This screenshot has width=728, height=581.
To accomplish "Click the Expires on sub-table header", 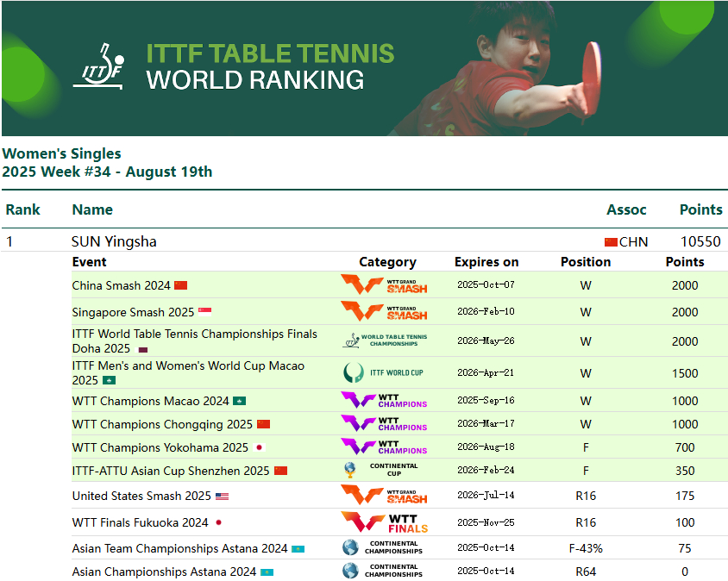I will click(486, 262).
